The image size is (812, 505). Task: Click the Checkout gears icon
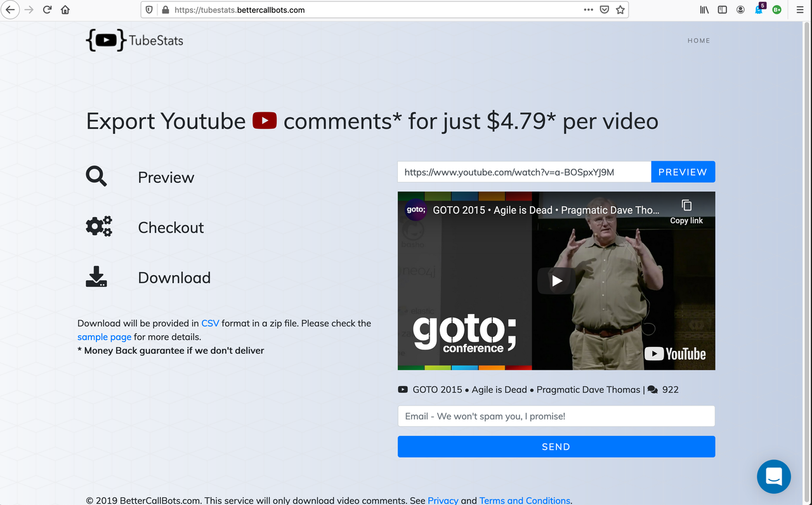click(98, 226)
